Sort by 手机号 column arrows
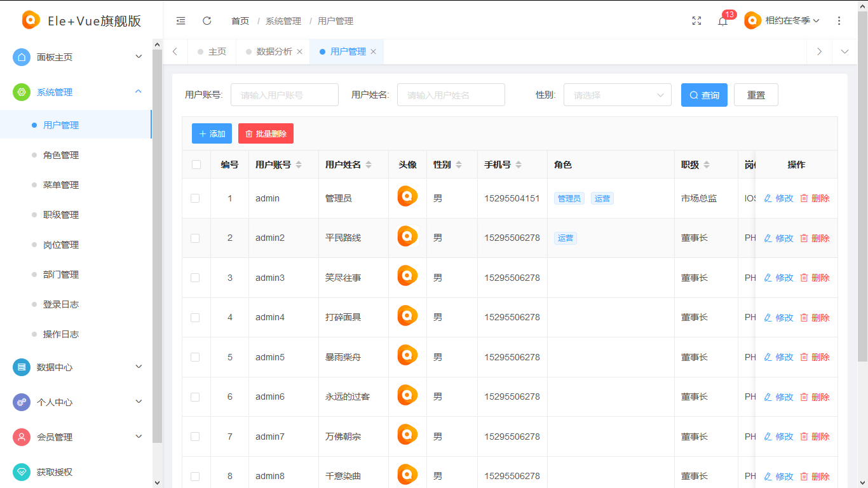The width and height of the screenshot is (868, 488). pos(519,165)
